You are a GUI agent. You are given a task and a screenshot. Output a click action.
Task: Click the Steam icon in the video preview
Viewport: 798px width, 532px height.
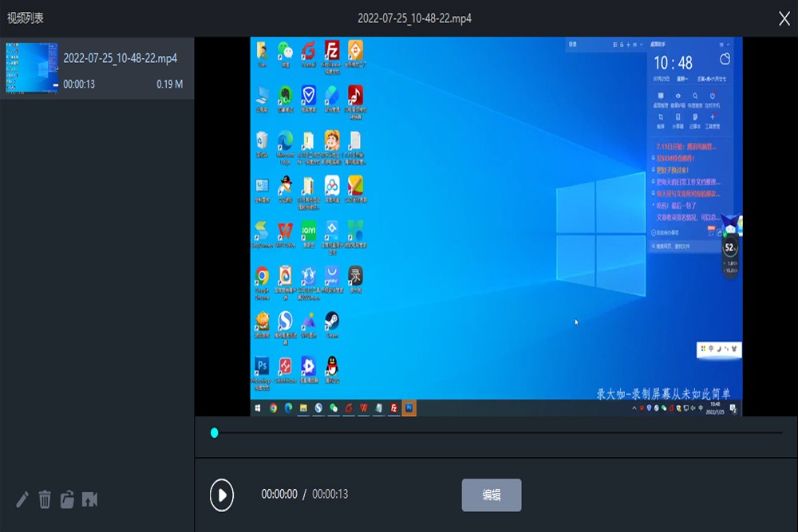coord(331,319)
